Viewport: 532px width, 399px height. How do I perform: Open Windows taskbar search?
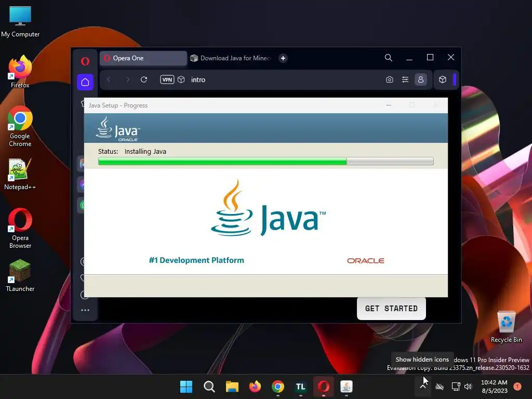coord(209,387)
